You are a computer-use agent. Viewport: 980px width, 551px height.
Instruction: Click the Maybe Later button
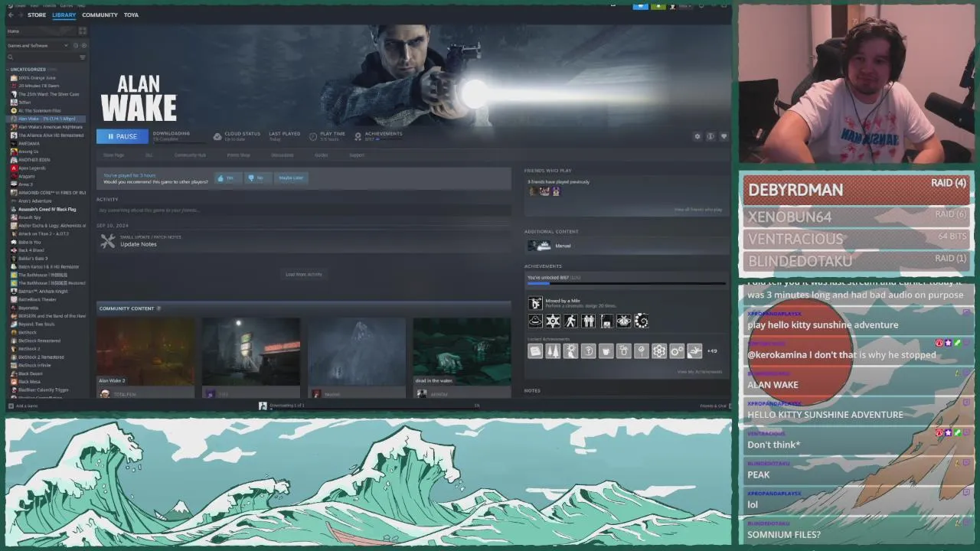click(291, 178)
